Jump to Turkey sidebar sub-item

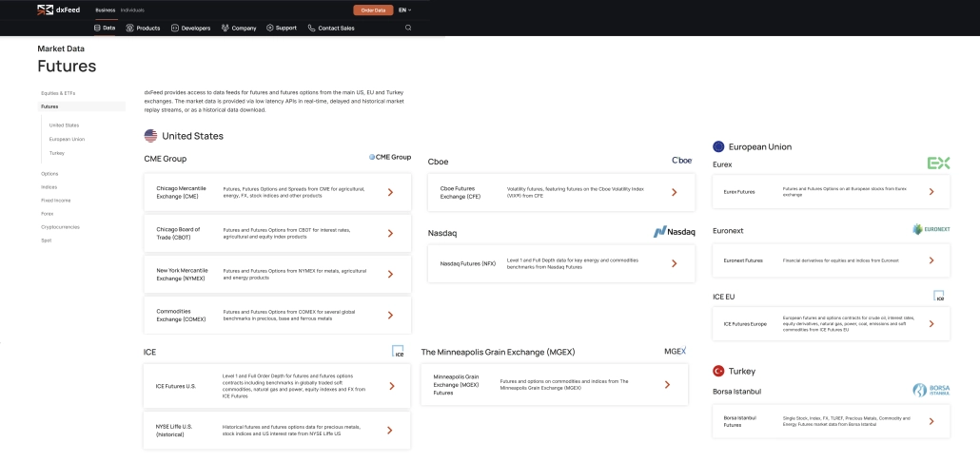pyautogui.click(x=57, y=153)
